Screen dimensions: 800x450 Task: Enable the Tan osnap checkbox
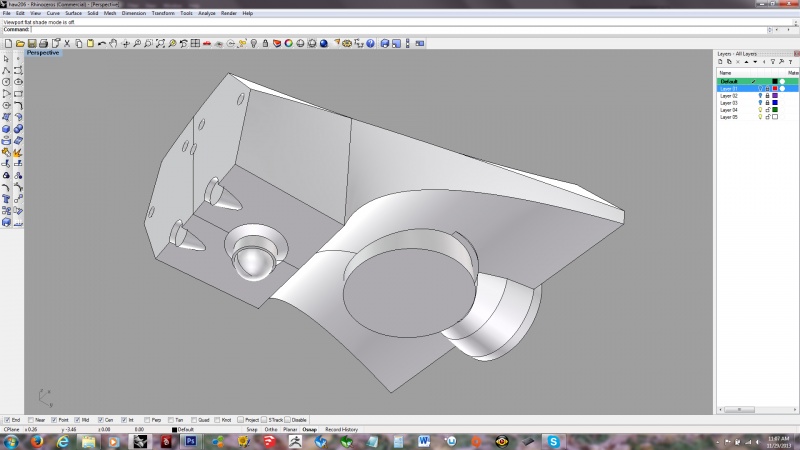point(170,420)
